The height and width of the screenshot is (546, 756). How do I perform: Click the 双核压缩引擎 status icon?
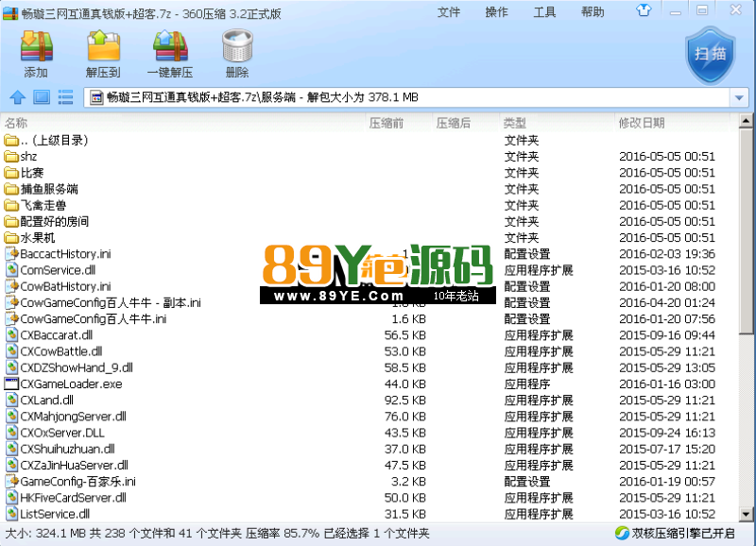[622, 533]
